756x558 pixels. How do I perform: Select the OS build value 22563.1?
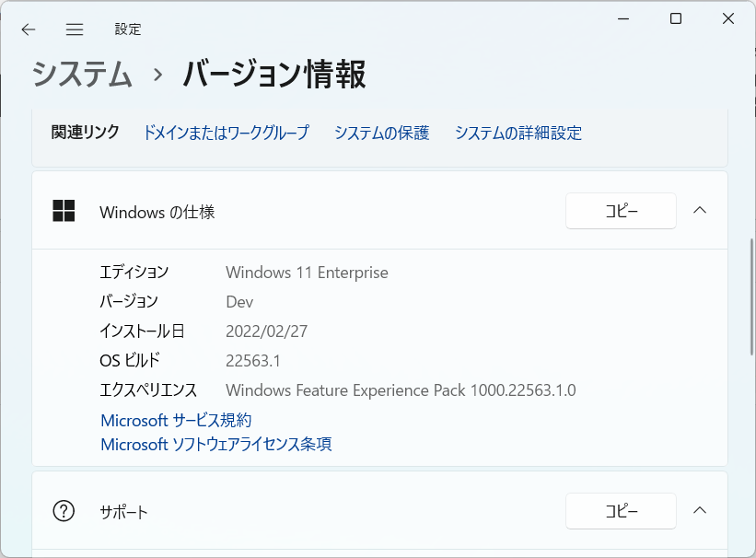(x=253, y=361)
